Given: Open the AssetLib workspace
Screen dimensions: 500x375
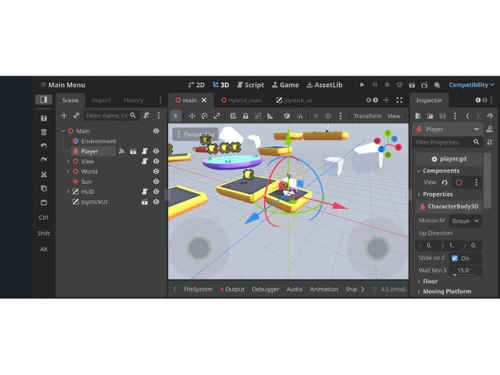Looking at the screenshot, I should point(324,85).
